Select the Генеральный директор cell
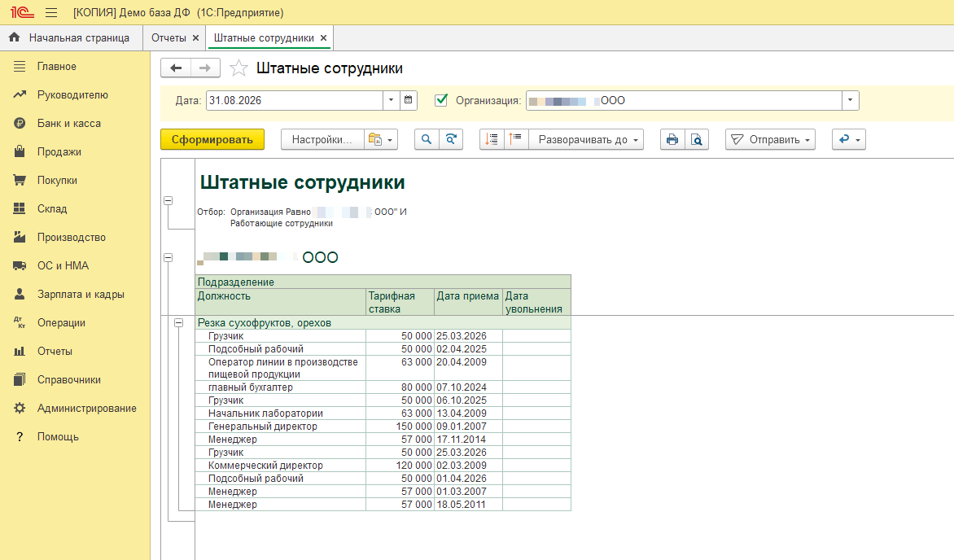 [281, 426]
